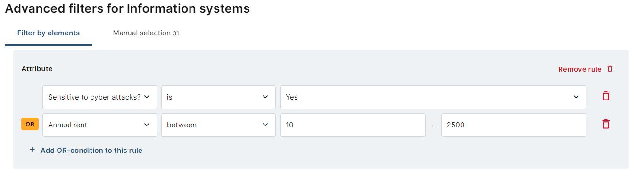
Task: Click the 31 count next to Manual selection
Action: [176, 33]
